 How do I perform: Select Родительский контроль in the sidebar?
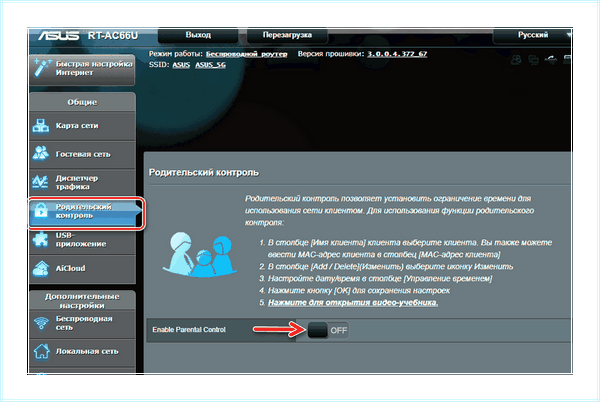pyautogui.click(x=85, y=211)
